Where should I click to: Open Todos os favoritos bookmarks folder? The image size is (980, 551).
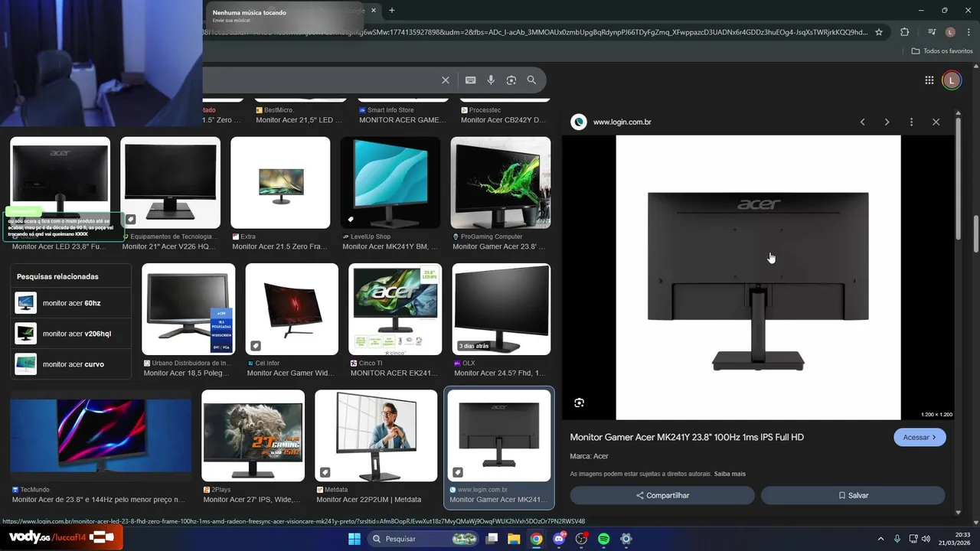tap(942, 51)
